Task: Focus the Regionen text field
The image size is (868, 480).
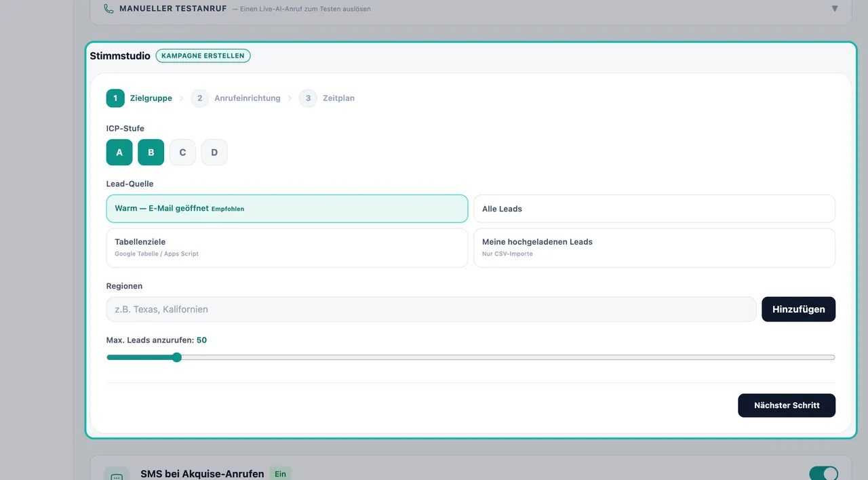Action: [x=431, y=309]
